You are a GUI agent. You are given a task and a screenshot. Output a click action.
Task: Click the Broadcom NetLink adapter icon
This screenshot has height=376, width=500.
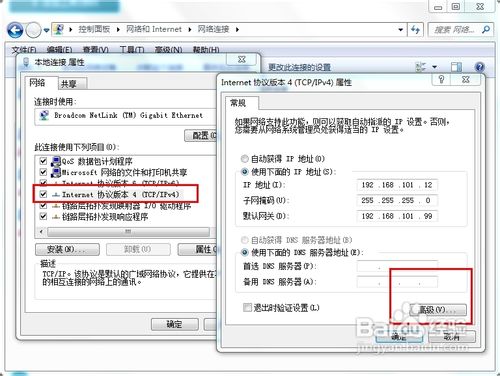pyautogui.click(x=44, y=115)
